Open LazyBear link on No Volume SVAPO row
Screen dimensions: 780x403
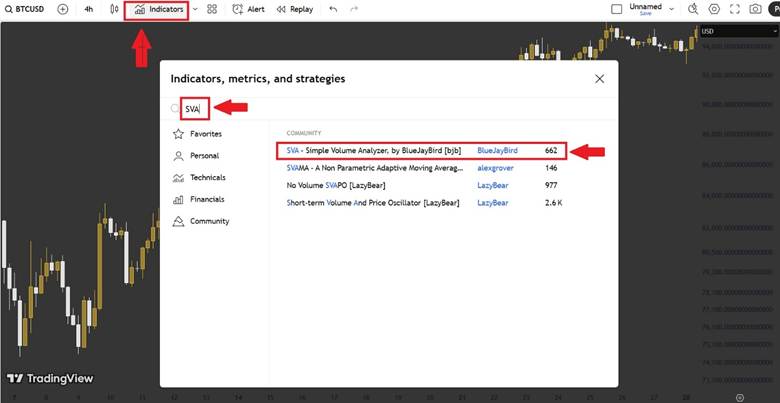[x=492, y=186]
